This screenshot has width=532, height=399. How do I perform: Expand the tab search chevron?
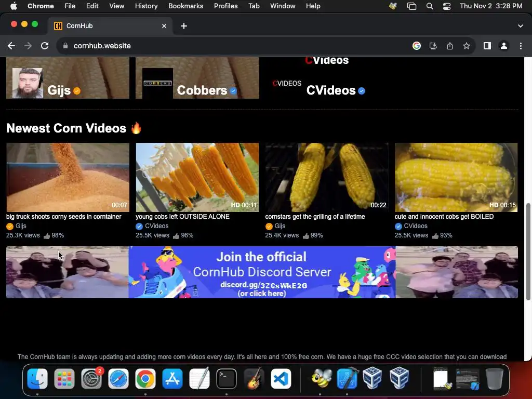point(521,26)
